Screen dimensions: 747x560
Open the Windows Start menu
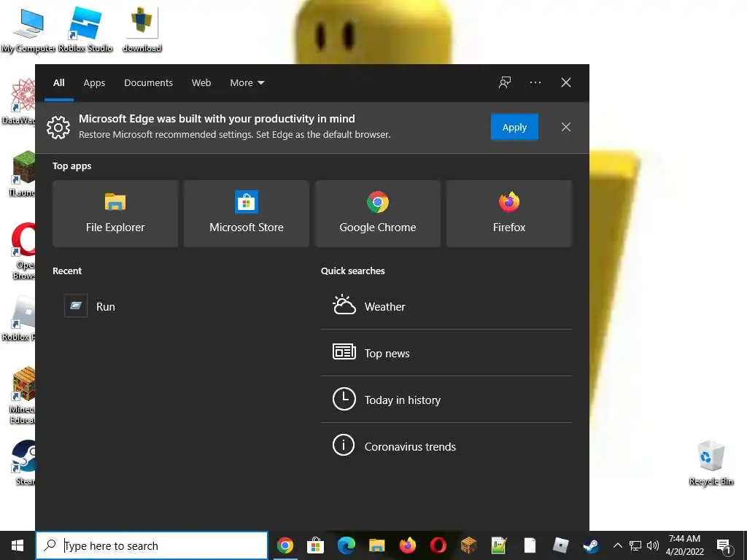(18, 545)
